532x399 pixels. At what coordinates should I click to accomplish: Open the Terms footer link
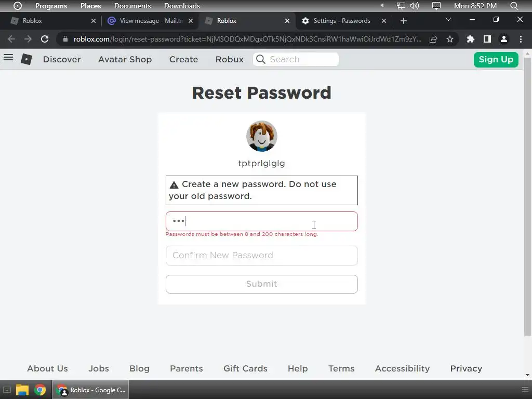pyautogui.click(x=341, y=368)
